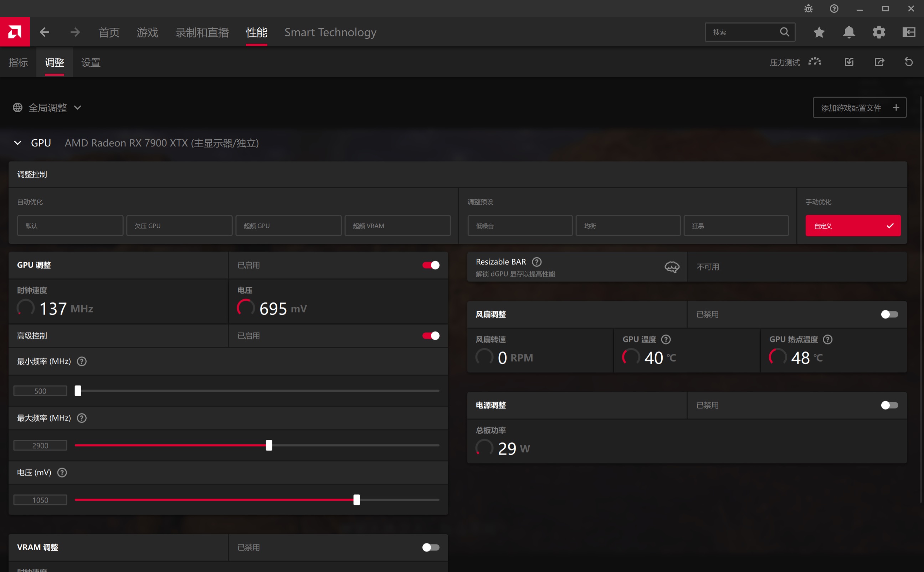
Task: Enable the 风扇调整 toggle
Action: coord(889,314)
